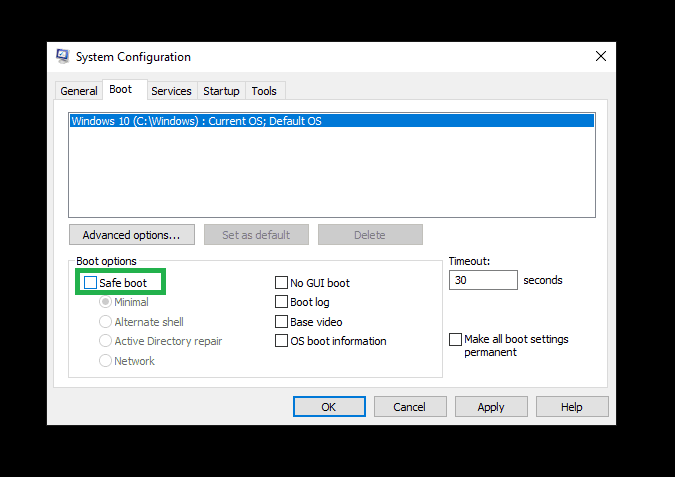
Task: Open the Services tab
Action: click(x=171, y=91)
